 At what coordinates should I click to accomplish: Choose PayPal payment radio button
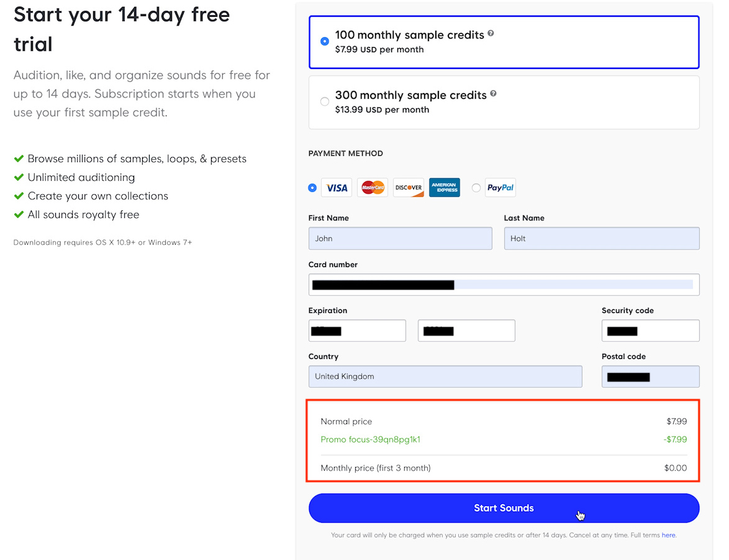(476, 187)
